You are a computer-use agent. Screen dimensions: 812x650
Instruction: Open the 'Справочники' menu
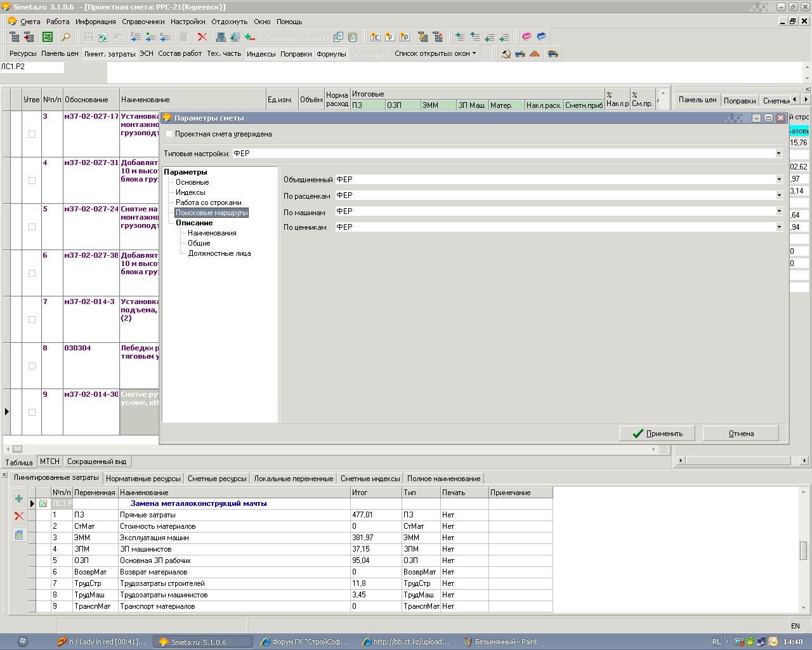click(143, 22)
